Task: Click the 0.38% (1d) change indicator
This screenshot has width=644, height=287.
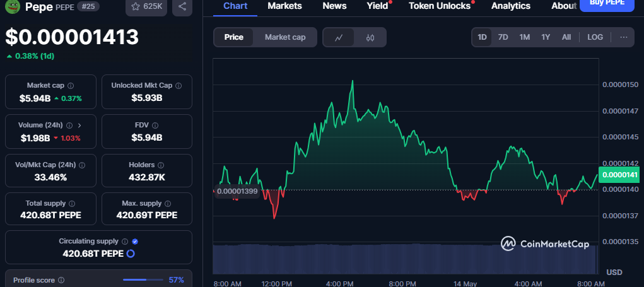Action: coord(30,56)
